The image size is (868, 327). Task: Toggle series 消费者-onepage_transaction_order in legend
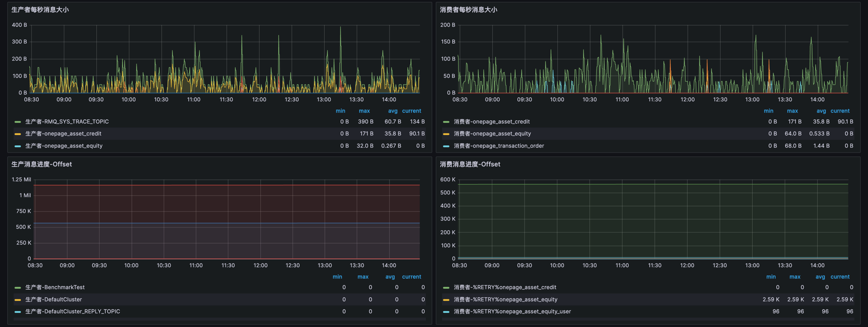click(x=499, y=146)
